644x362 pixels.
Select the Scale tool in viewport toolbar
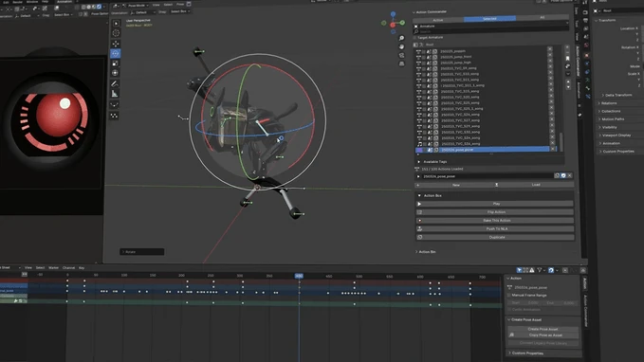click(x=116, y=63)
